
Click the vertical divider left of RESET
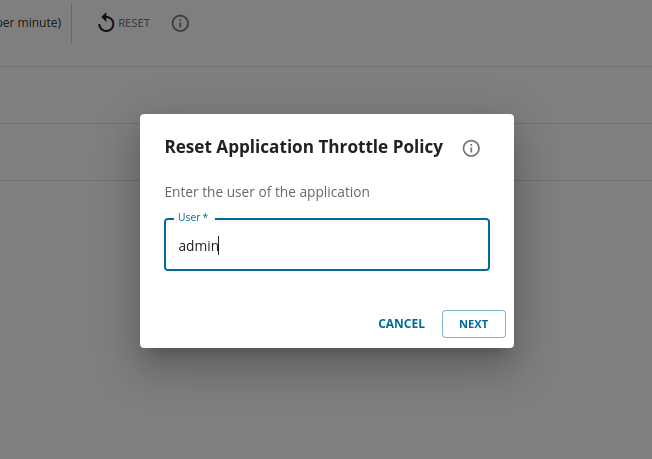tap(72, 22)
